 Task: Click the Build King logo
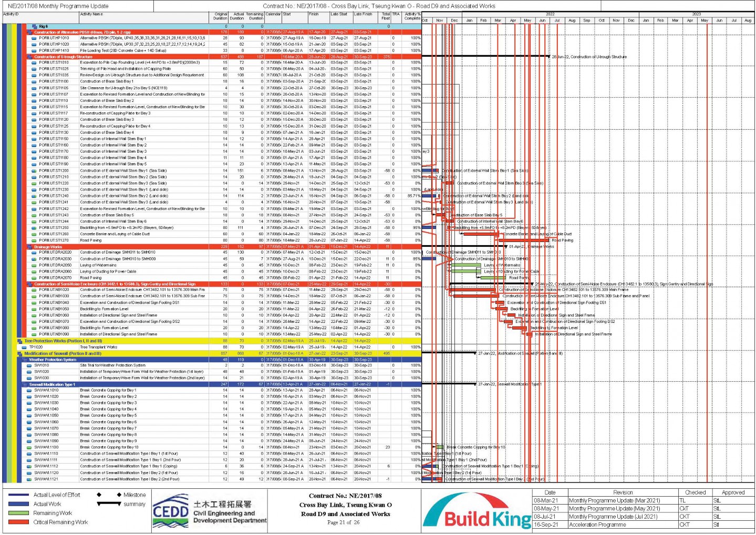point(477,511)
